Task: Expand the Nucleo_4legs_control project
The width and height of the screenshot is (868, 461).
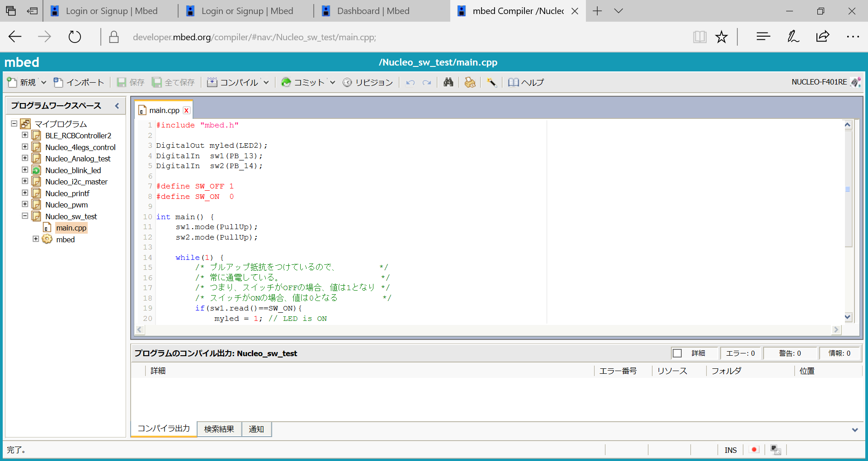Action: tap(25, 146)
